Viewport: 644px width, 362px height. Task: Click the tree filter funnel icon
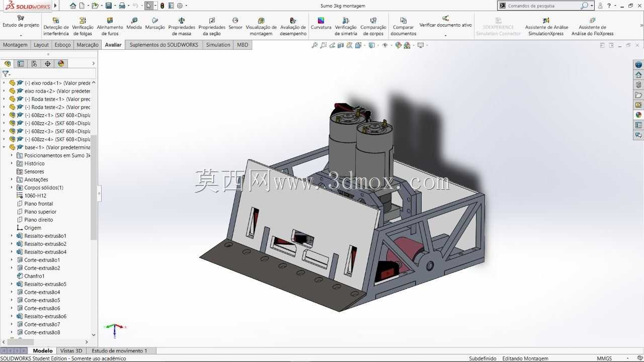pos(6,73)
